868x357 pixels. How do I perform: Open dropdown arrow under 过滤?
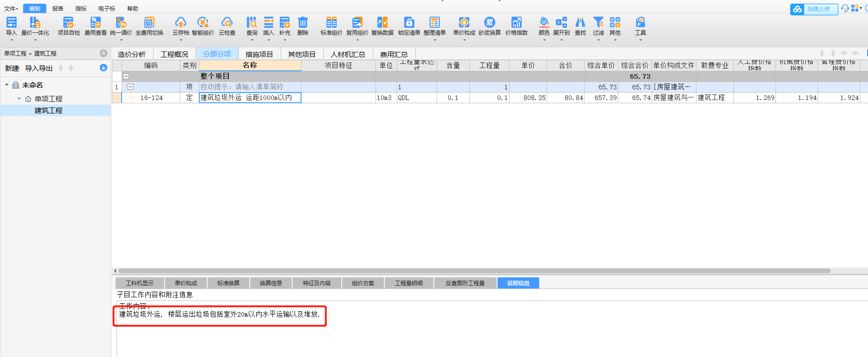click(x=598, y=40)
